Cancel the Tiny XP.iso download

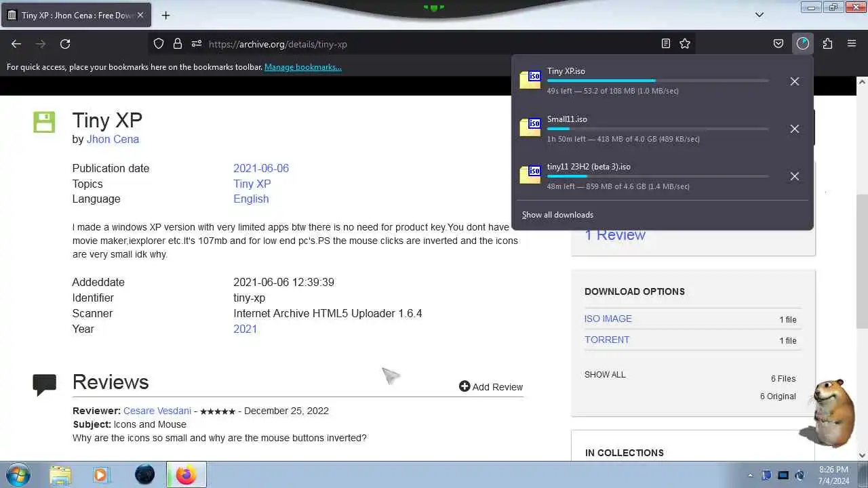(795, 81)
